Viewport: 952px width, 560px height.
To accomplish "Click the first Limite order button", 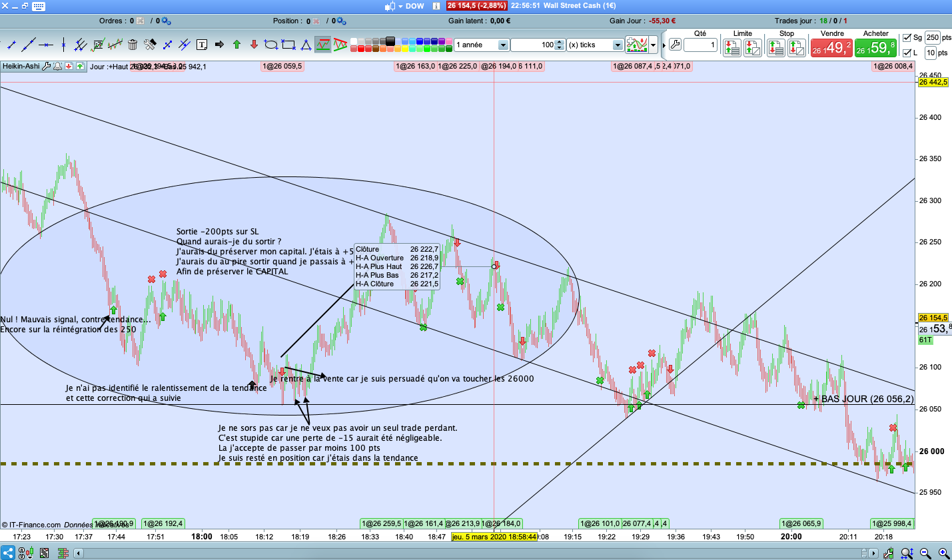I will tap(732, 47).
